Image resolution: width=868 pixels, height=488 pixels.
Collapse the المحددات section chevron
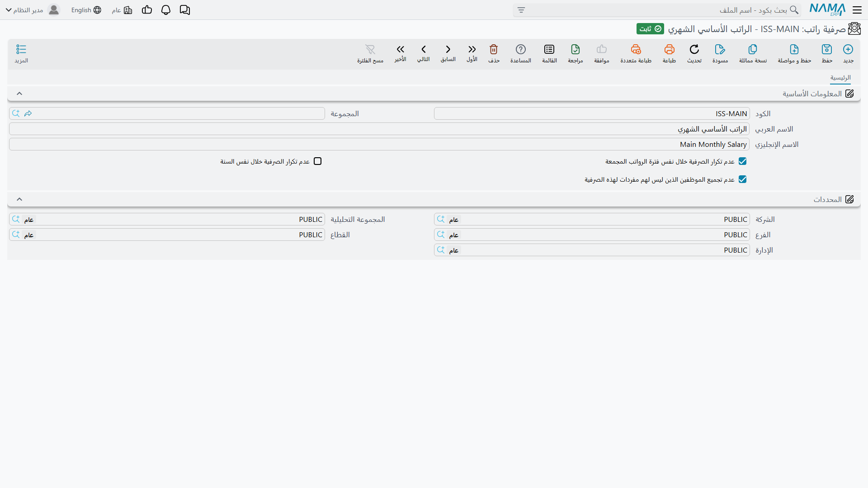[19, 199]
